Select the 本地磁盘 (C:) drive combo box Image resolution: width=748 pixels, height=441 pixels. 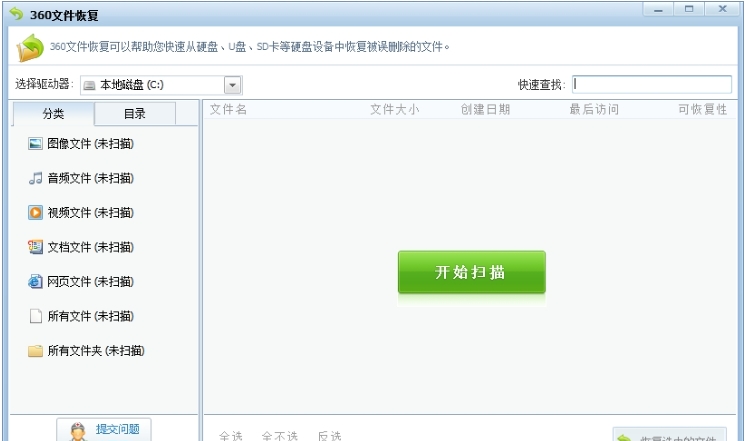(161, 85)
